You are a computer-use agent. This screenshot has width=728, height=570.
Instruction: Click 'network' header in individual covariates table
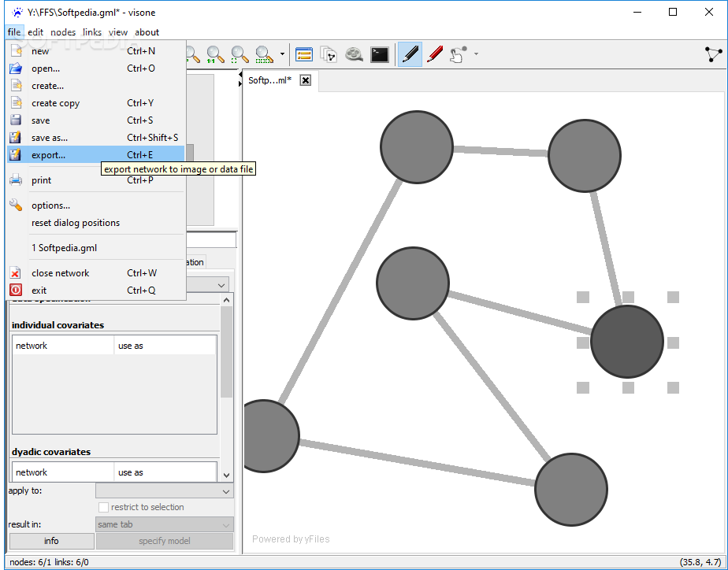click(63, 346)
